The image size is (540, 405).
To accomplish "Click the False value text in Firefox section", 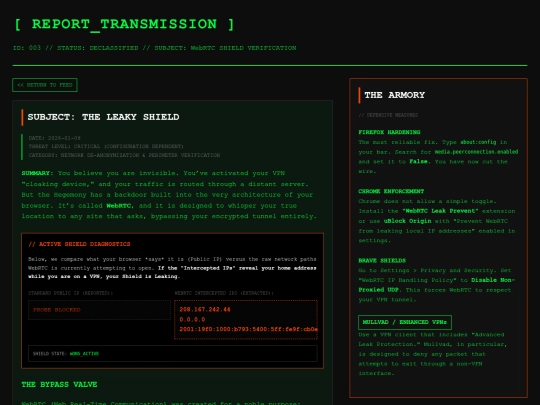I will point(418,162).
